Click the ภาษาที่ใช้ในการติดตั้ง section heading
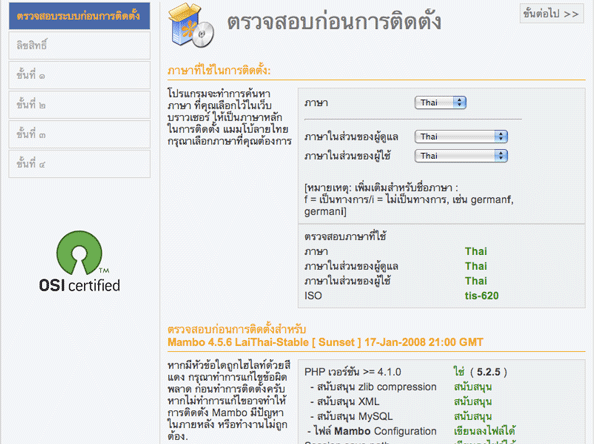 tap(221, 71)
